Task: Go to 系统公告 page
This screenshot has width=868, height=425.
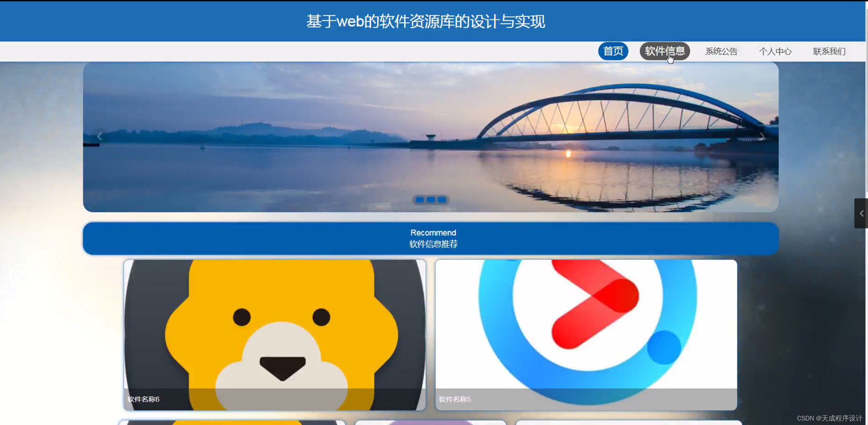Action: coord(721,51)
